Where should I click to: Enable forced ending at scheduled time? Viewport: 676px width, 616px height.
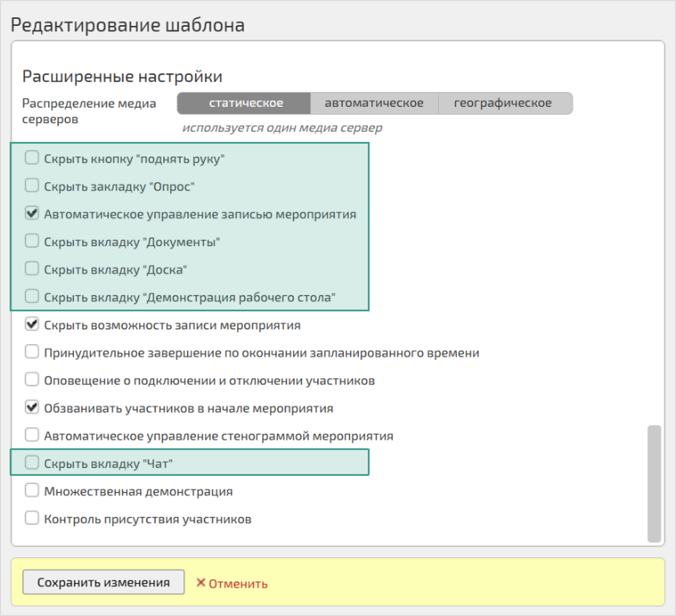pos(32,352)
